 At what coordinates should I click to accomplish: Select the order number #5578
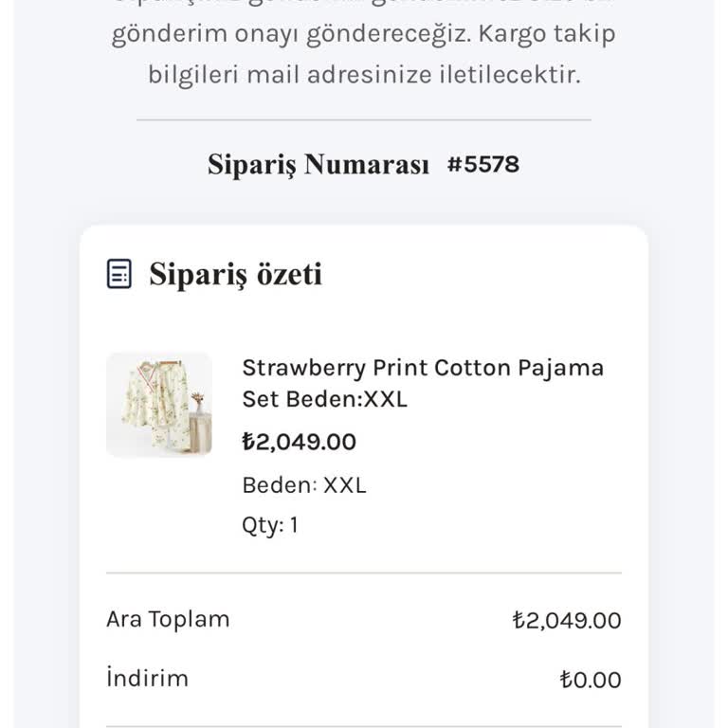(x=483, y=165)
